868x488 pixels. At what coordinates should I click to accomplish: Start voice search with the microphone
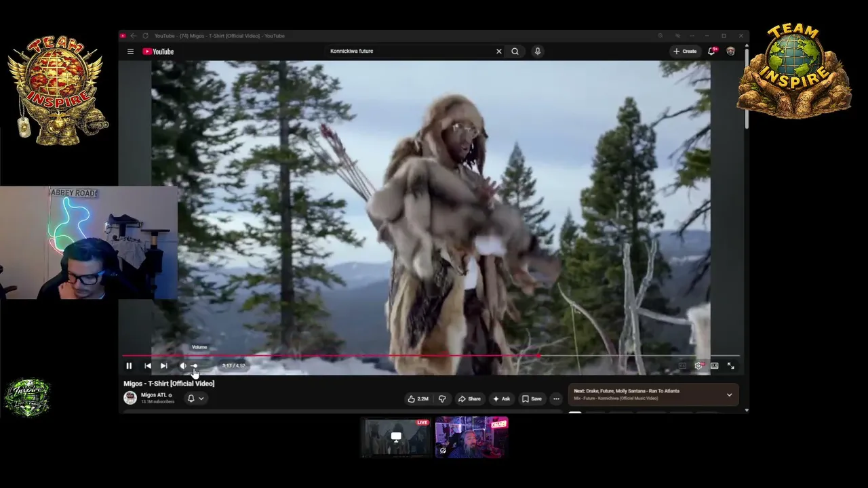pos(537,51)
